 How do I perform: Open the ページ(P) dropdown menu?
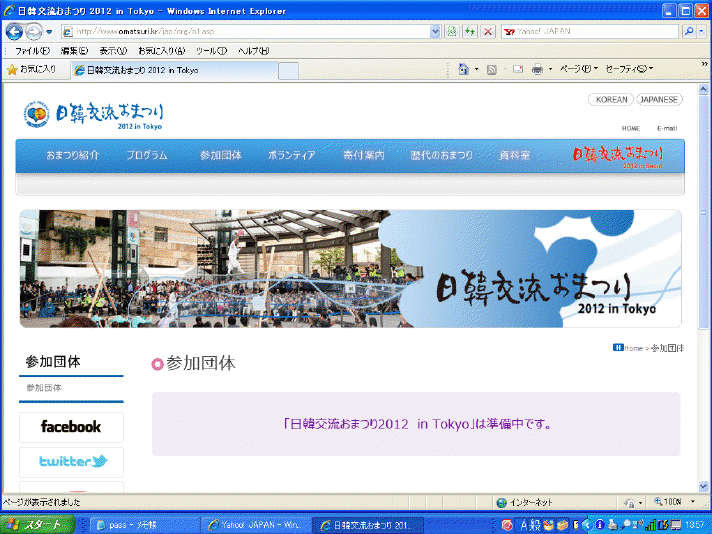point(578,69)
